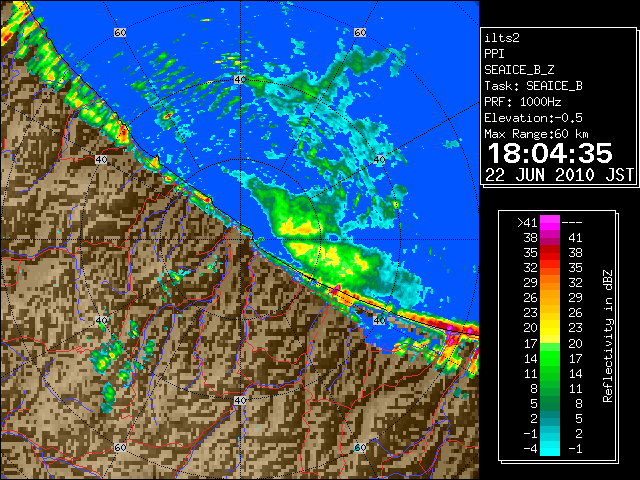The width and height of the screenshot is (640, 480).
Task: Select the '---' legend entry
Action: (x=572, y=222)
